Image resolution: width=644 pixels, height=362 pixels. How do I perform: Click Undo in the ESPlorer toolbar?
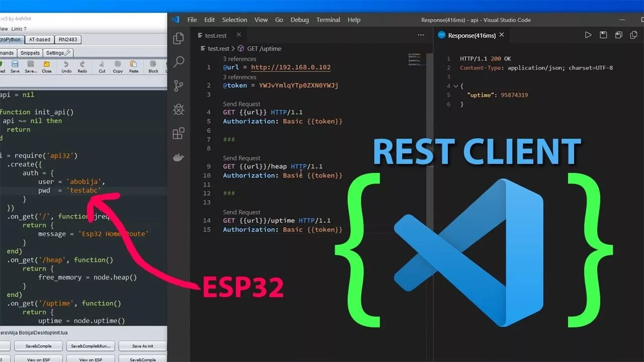click(x=66, y=66)
